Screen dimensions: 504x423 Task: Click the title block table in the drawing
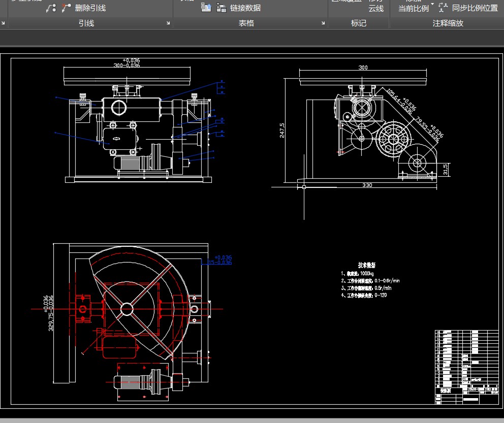[467, 367]
